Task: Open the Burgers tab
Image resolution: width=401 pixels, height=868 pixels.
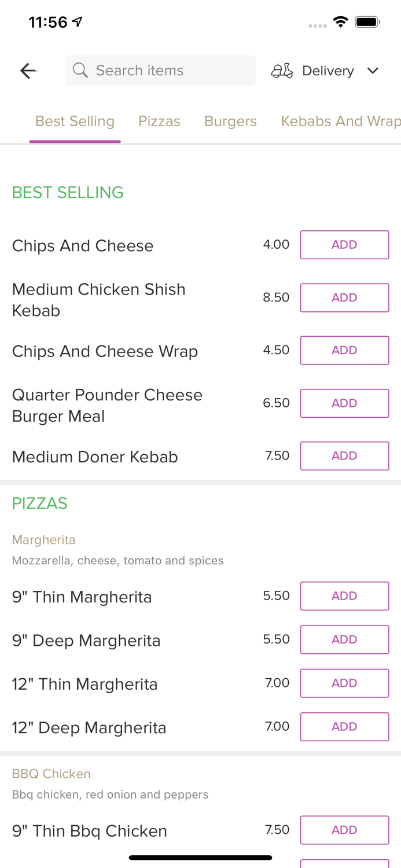Action: [230, 121]
